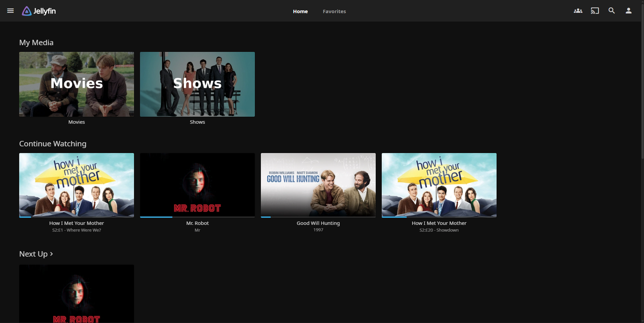This screenshot has width=644, height=323.
Task: Resume How I Met Your Mother S2:E1 thumbnail
Action: [76, 185]
